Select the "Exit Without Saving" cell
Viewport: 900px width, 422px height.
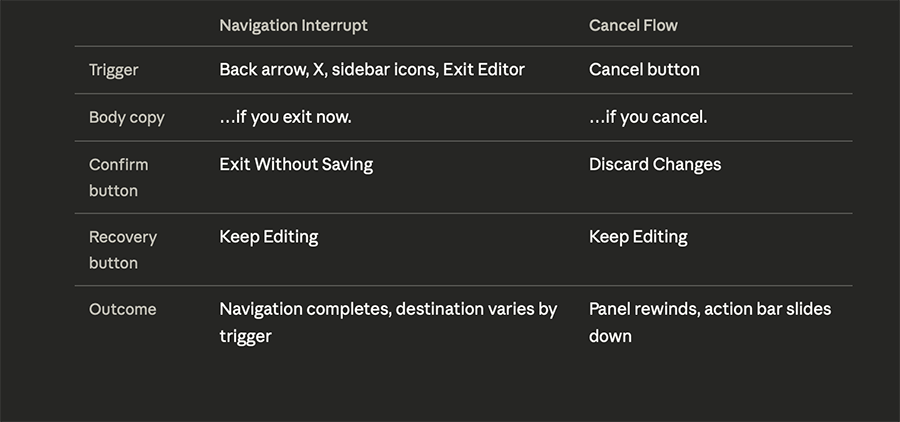point(296,164)
